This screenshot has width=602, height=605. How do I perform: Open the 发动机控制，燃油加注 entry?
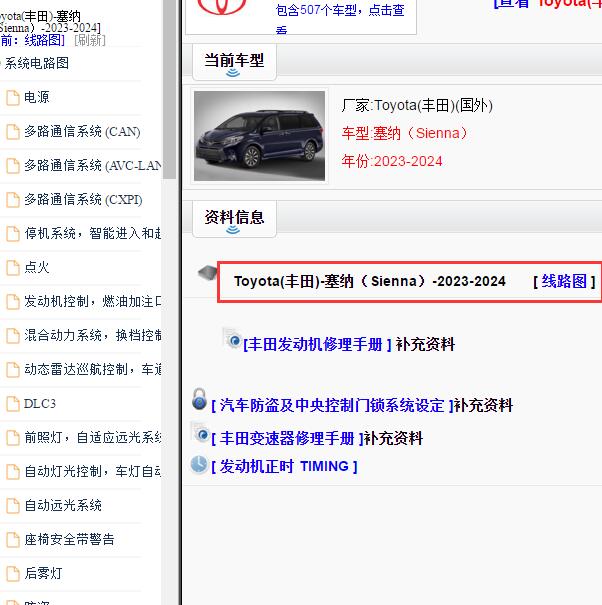tap(92, 301)
